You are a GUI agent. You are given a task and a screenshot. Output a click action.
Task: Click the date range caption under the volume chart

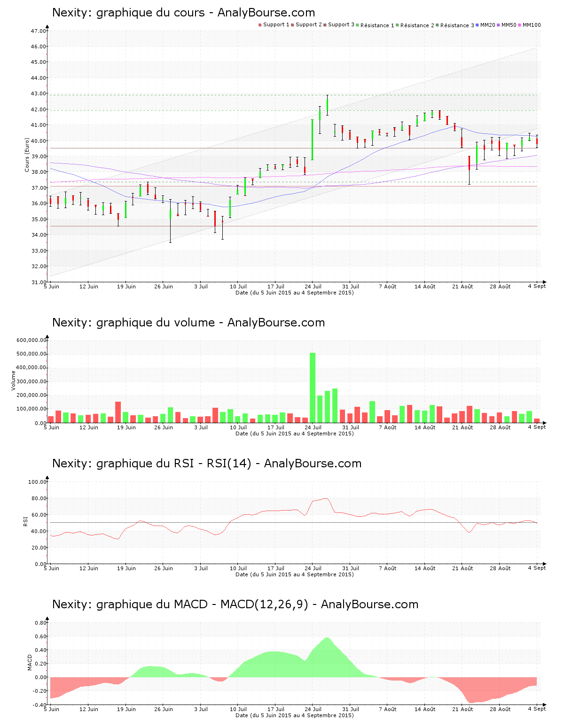[x=295, y=434]
